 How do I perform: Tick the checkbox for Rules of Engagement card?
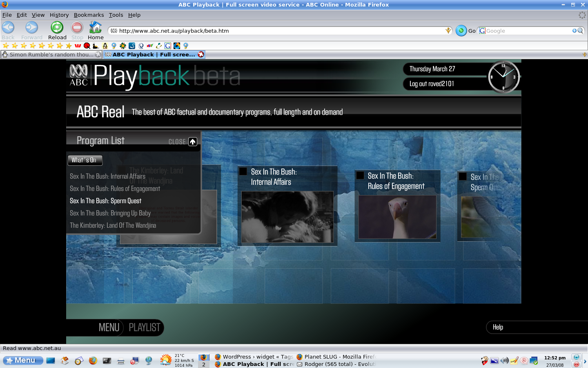[x=360, y=175]
